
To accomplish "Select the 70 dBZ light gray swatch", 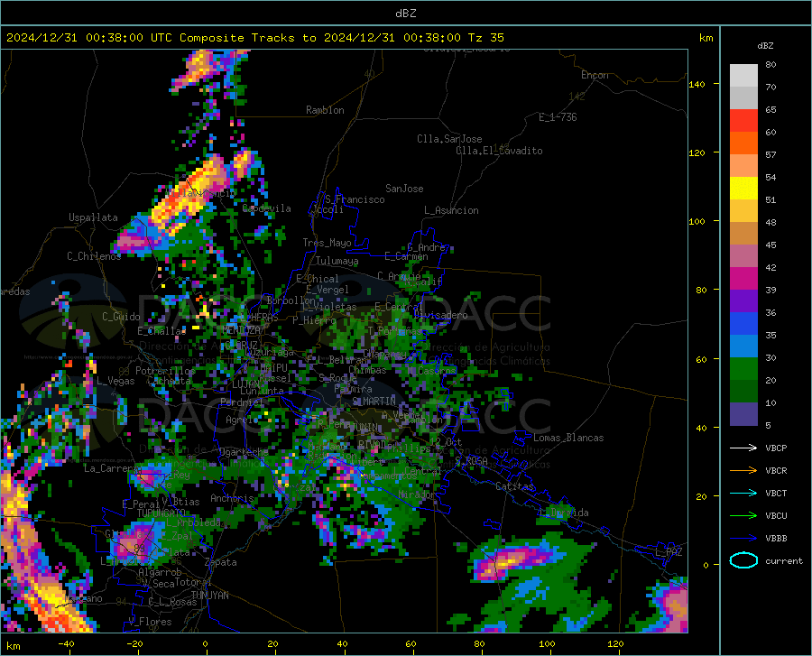I will 743,75.
